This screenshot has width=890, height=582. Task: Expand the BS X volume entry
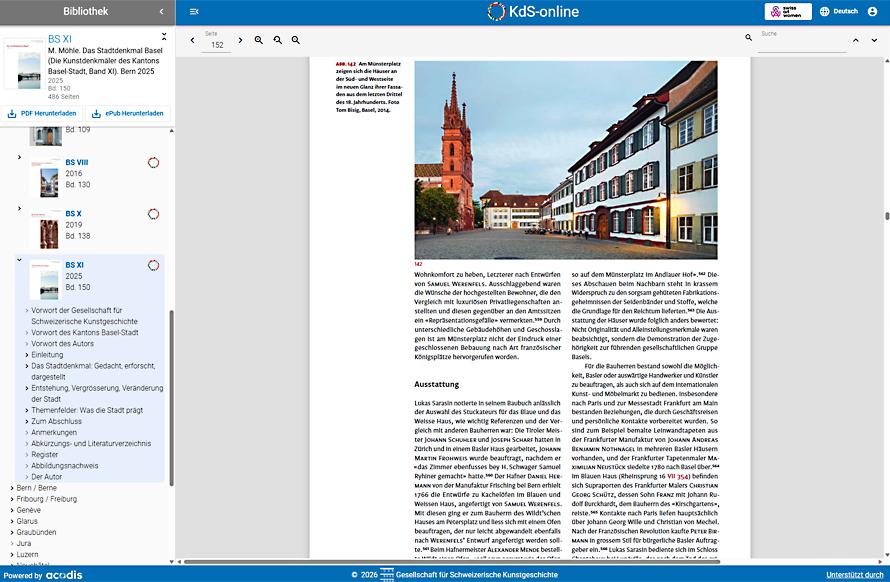coord(19,208)
